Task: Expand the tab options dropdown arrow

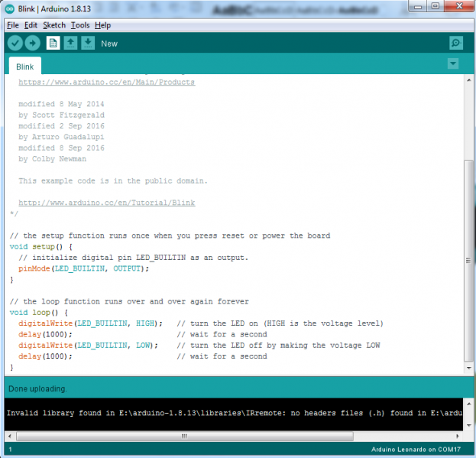Action: [x=453, y=63]
